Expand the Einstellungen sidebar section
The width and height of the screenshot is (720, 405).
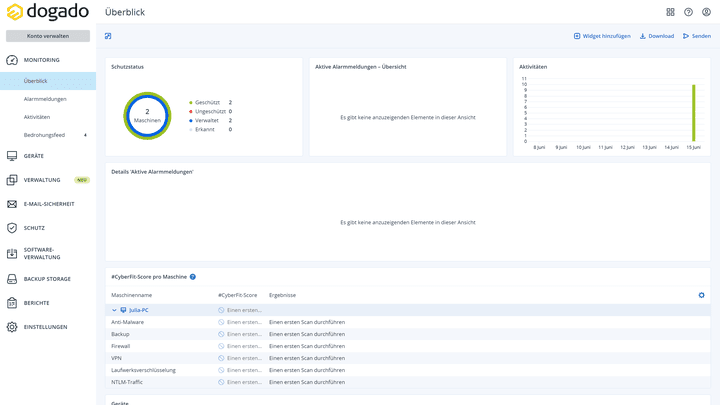[x=45, y=327]
